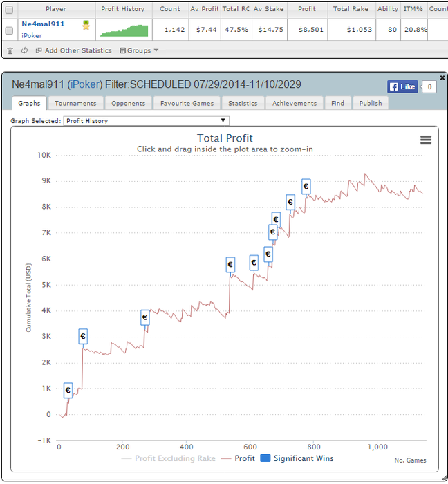Switch to the Graphs tab
The image size is (448, 484).
29,104
